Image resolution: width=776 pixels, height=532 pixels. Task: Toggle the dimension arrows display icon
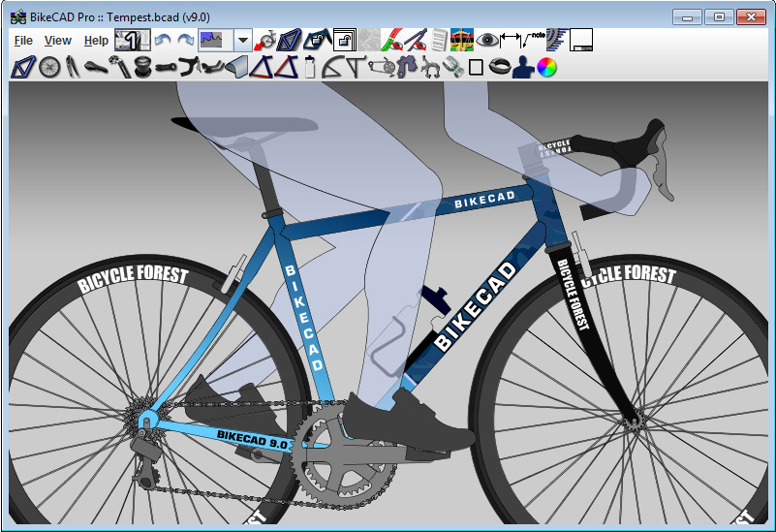point(511,40)
